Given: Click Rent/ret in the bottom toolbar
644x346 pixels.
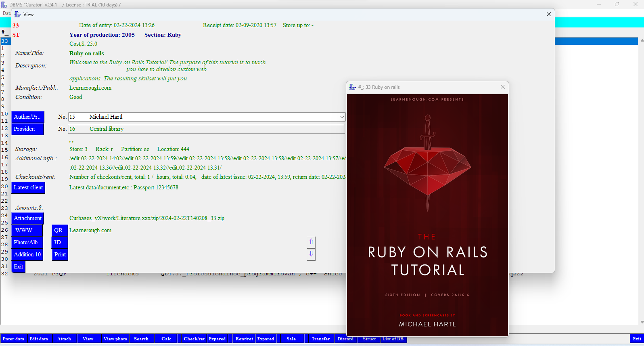Looking at the screenshot, I should click(x=244, y=339).
